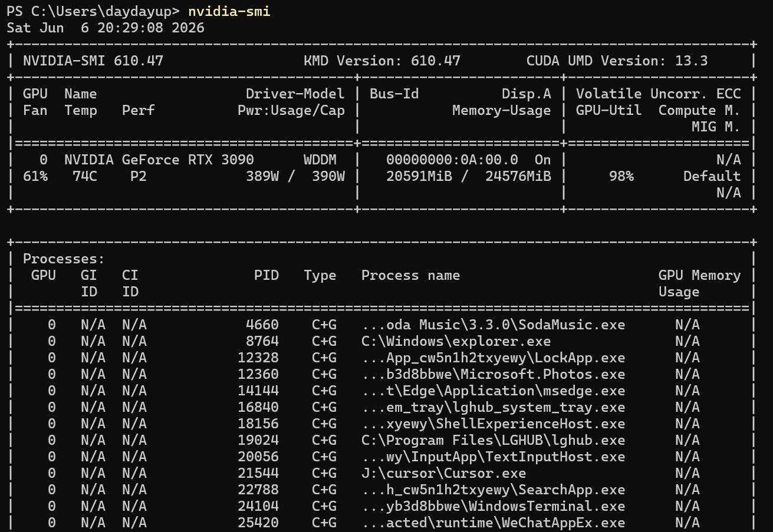Click PID 24104 in the process list
This screenshot has width=773, height=532.
click(258, 506)
